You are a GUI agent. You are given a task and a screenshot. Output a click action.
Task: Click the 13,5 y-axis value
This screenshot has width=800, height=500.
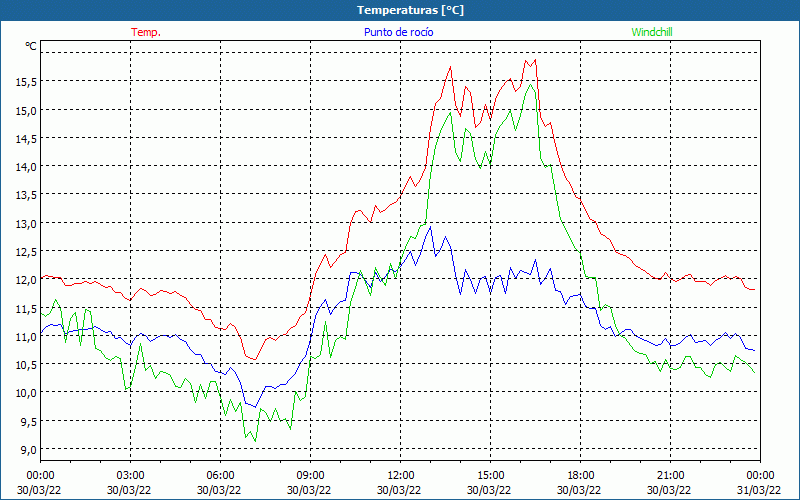tap(25, 195)
